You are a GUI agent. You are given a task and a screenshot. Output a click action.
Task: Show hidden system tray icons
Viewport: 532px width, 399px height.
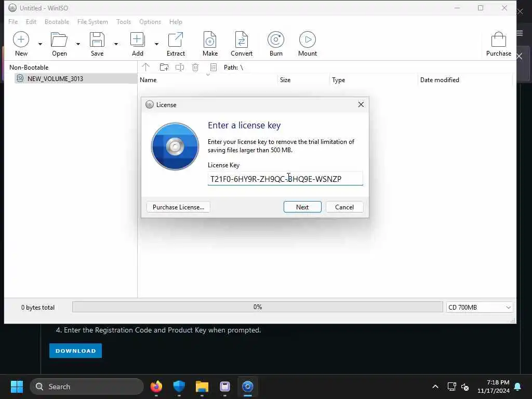pos(435,387)
